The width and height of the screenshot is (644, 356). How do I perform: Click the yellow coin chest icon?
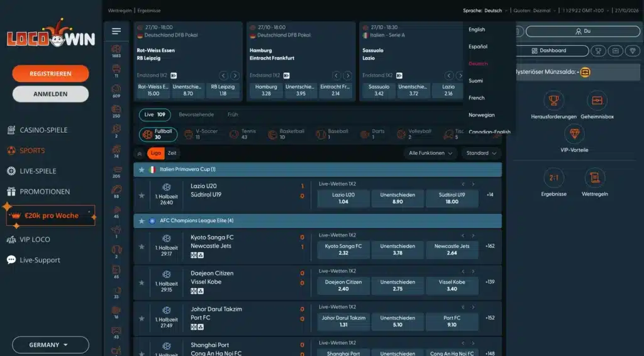(x=586, y=72)
